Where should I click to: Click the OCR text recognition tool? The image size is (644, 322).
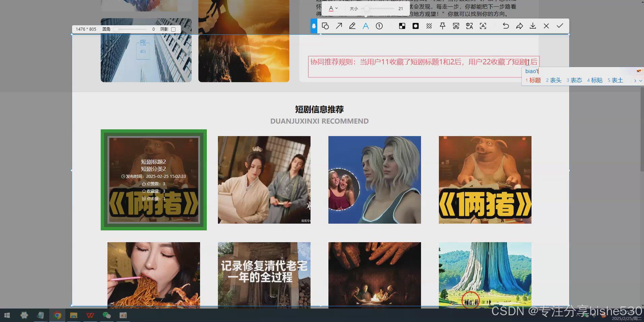point(483,26)
